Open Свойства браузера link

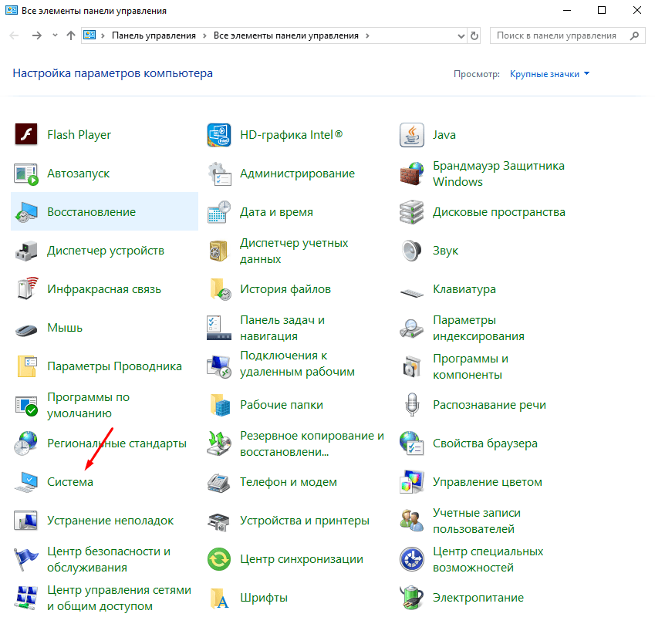click(x=485, y=443)
